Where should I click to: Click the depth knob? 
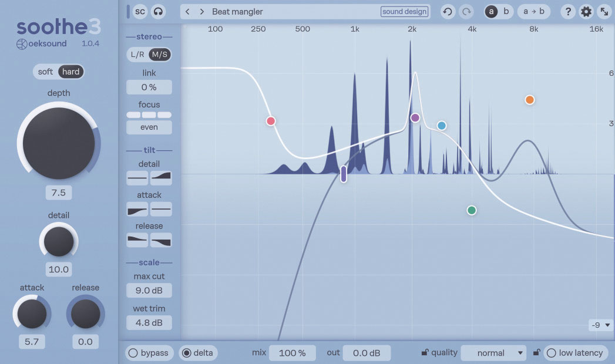pos(59,143)
